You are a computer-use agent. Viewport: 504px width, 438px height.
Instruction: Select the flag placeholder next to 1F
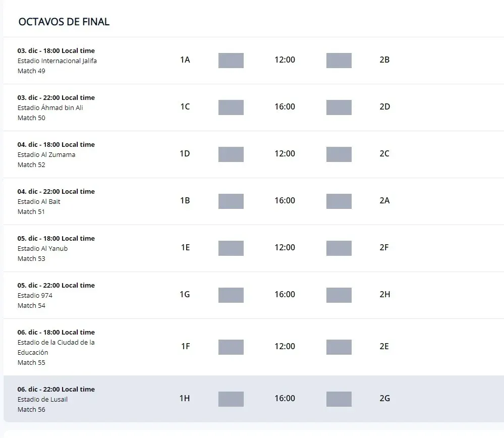pos(231,347)
